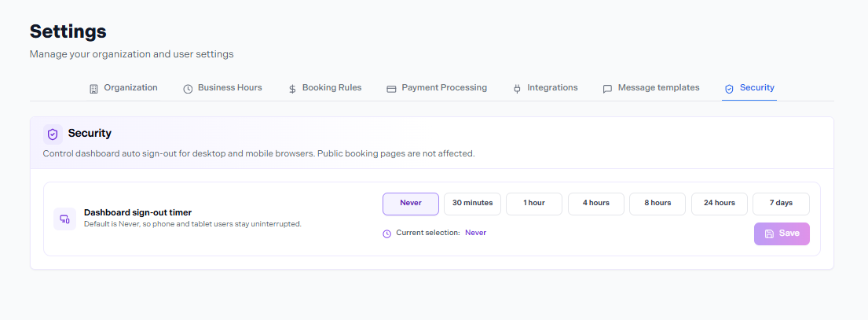Click the Settings page heading
868x320 pixels.
pos(68,31)
